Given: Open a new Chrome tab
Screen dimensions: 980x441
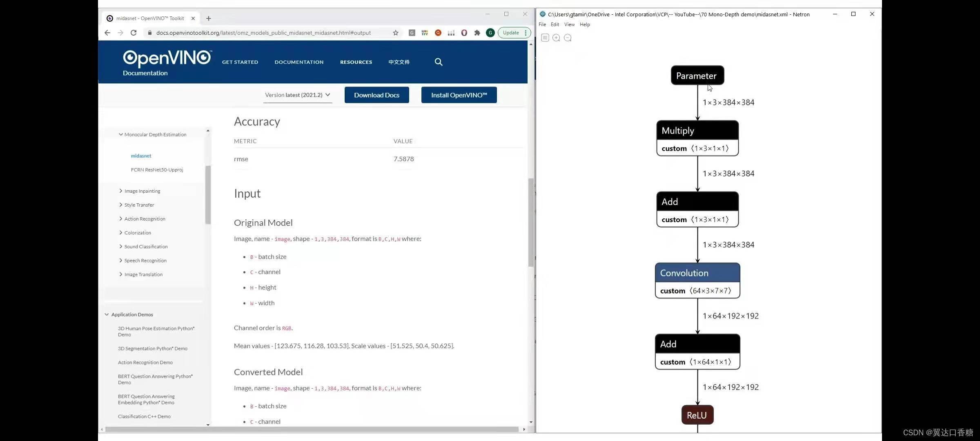Looking at the screenshot, I should 209,18.
